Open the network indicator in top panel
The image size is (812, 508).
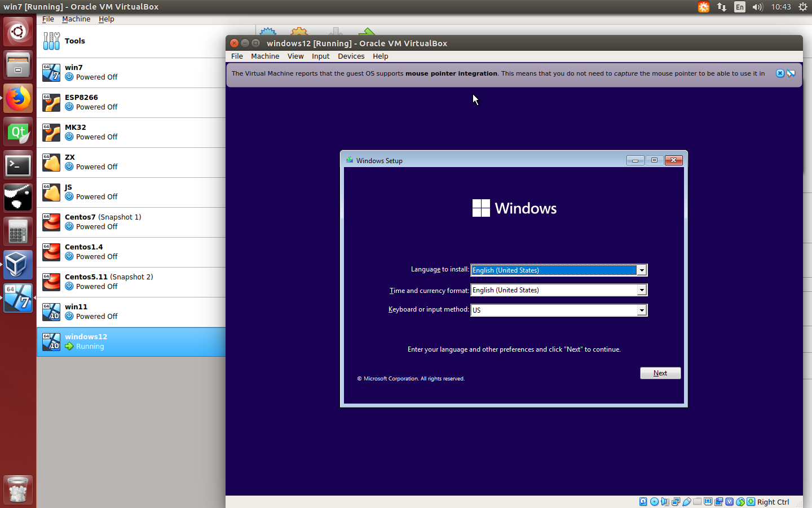click(722, 7)
